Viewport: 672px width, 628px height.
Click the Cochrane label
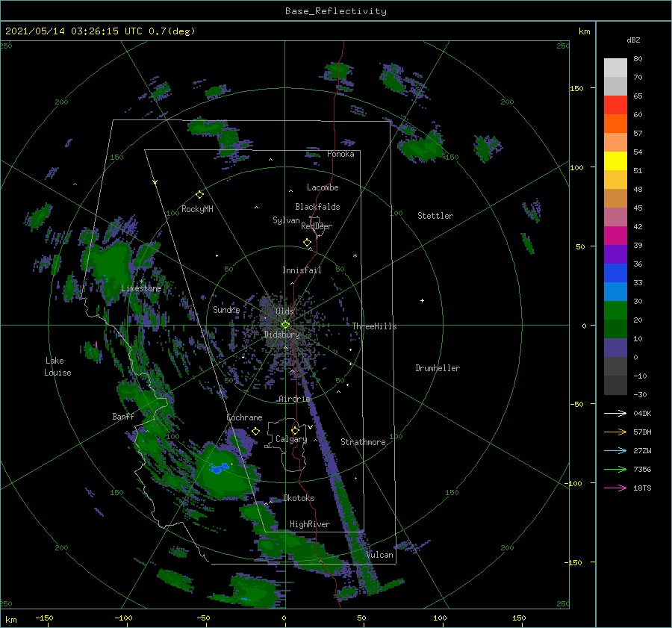click(244, 417)
